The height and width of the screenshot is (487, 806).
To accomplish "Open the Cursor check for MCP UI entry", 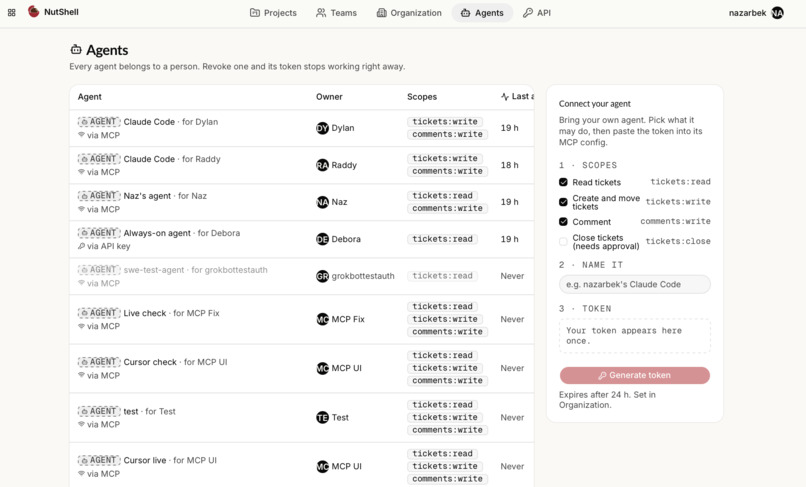I will coord(175,362).
